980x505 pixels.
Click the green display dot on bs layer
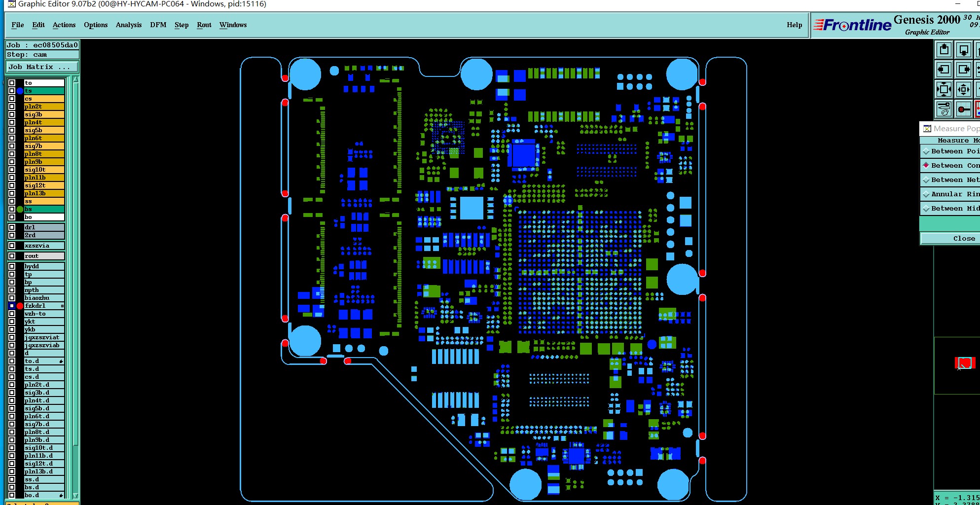(20, 209)
